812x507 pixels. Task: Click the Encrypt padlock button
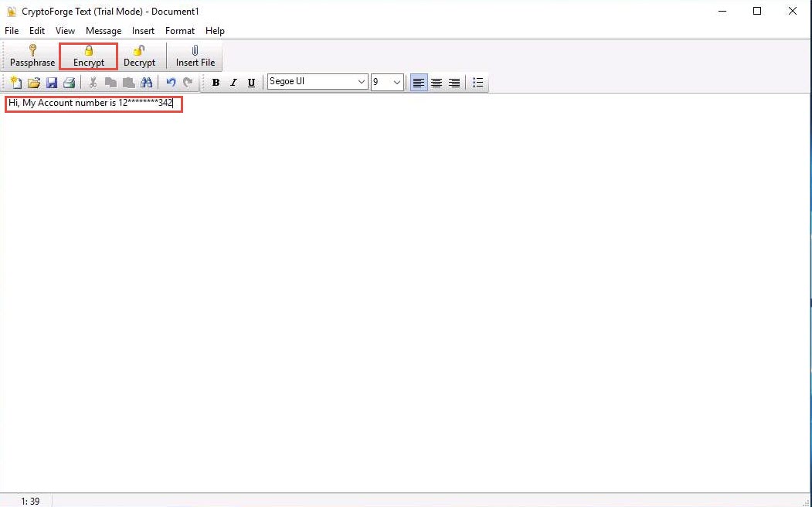tap(89, 56)
